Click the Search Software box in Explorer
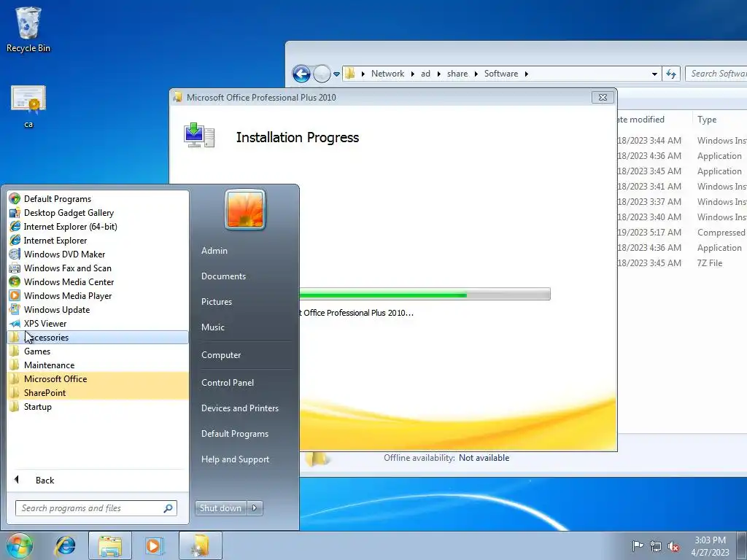Screen dimensions: 747x560 pyautogui.click(x=716, y=74)
